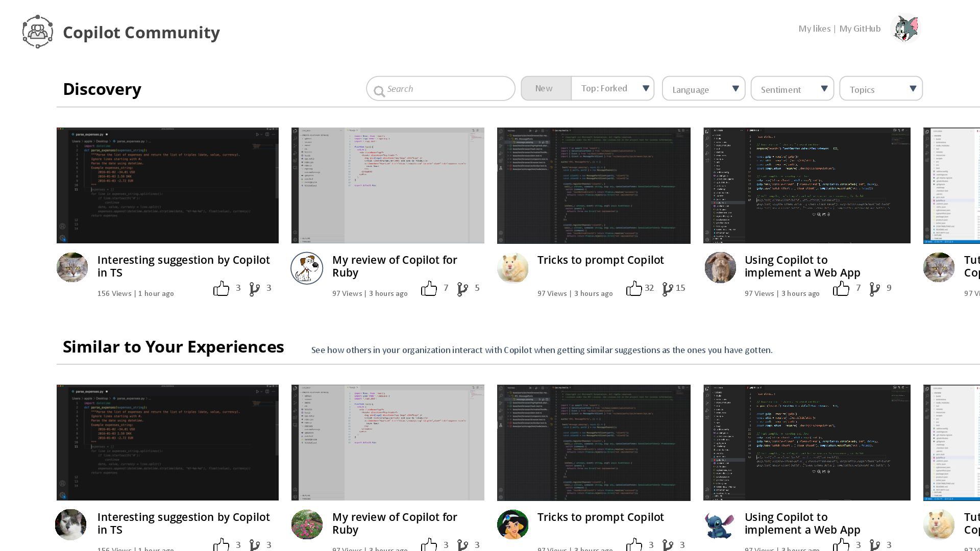Open the Tom cat user profile avatar

coord(905,29)
